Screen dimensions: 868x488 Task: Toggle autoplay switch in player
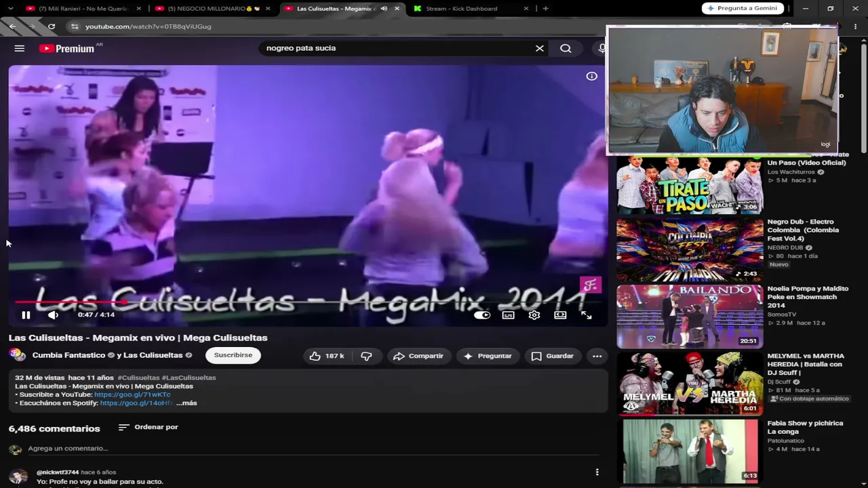point(482,314)
